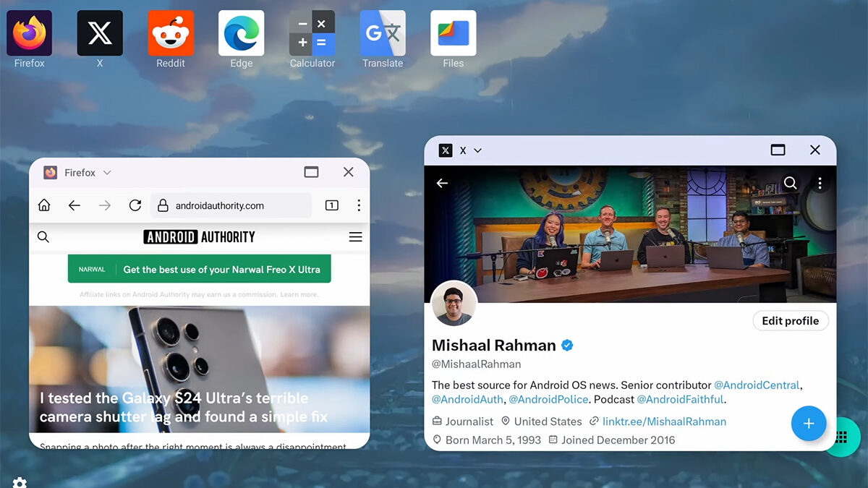Click the Edit profile button
The width and height of the screenshot is (868, 488).
(791, 321)
